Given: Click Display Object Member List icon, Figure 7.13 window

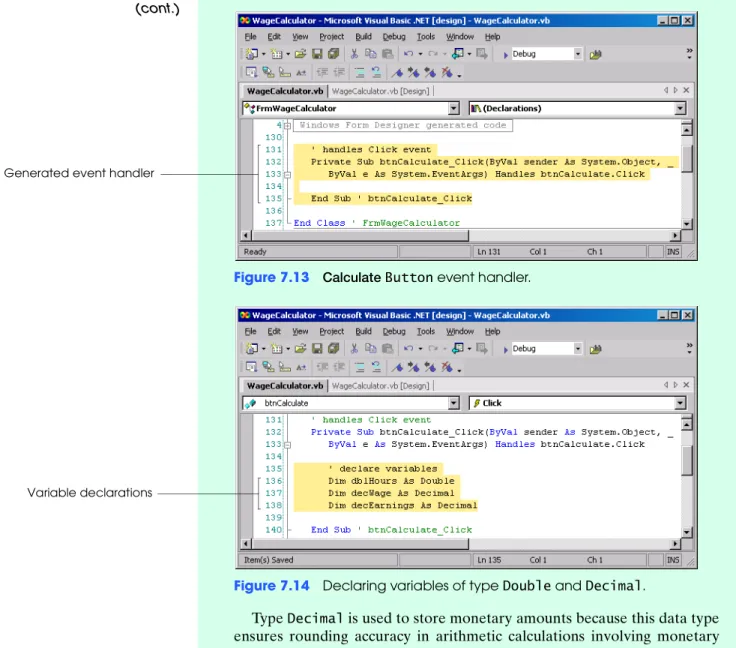Looking at the screenshot, I should [x=252, y=73].
